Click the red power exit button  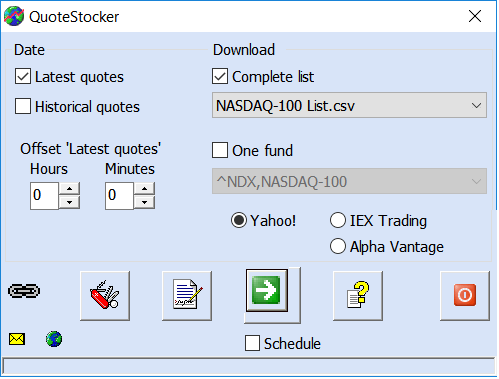click(x=465, y=296)
